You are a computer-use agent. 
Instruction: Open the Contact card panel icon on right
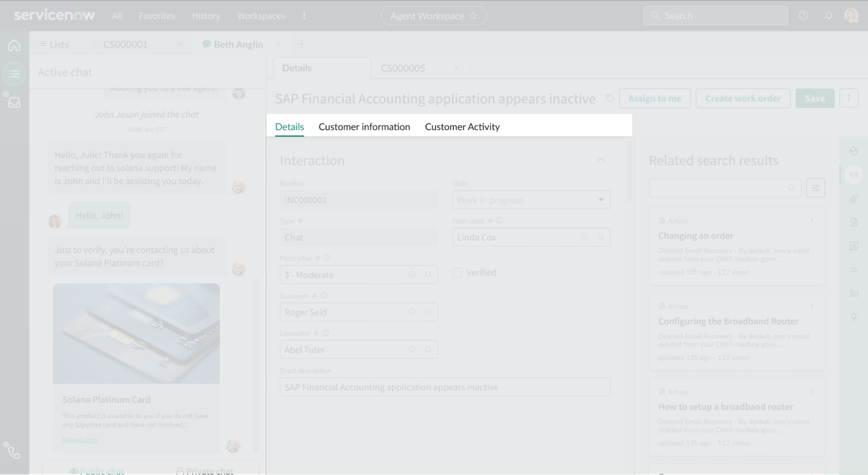[853, 246]
